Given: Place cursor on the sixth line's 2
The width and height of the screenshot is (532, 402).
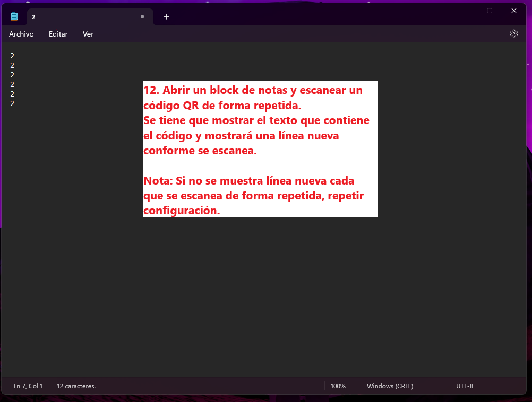Looking at the screenshot, I should tap(12, 103).
